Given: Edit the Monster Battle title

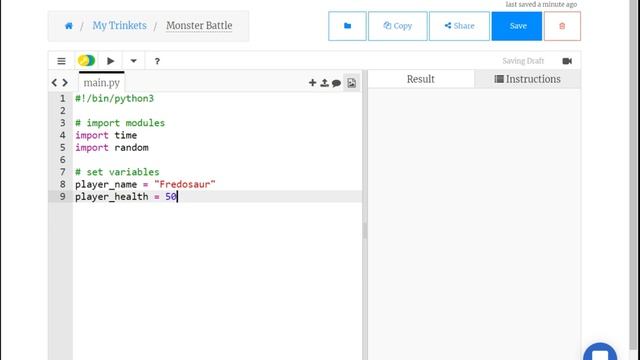Looking at the screenshot, I should tap(199, 25).
